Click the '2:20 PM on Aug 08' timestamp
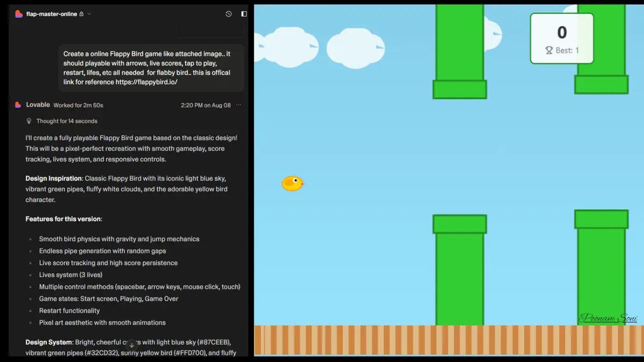The width and height of the screenshot is (644, 362). click(206, 105)
